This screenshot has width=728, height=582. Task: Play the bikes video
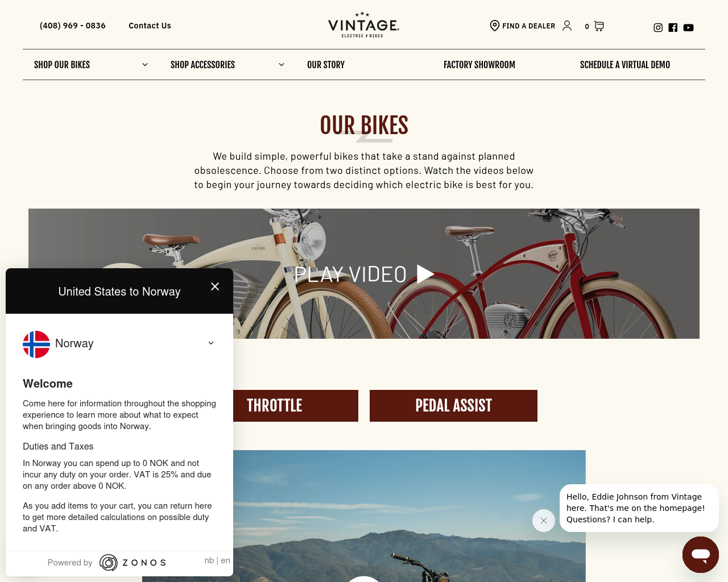[364, 274]
